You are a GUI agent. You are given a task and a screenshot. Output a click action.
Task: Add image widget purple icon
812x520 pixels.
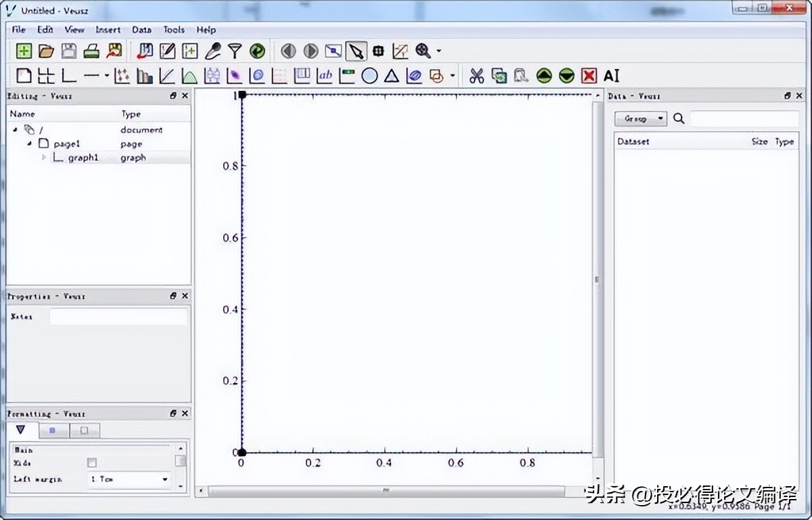coord(235,76)
